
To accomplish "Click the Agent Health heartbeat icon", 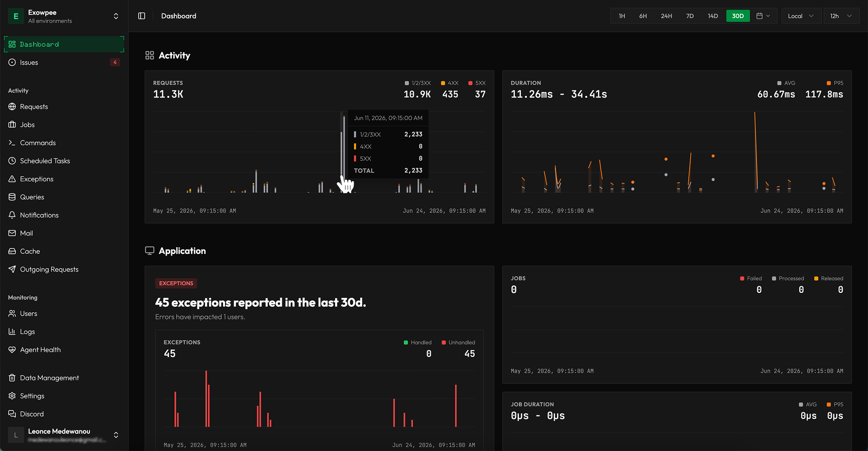I will (x=12, y=350).
